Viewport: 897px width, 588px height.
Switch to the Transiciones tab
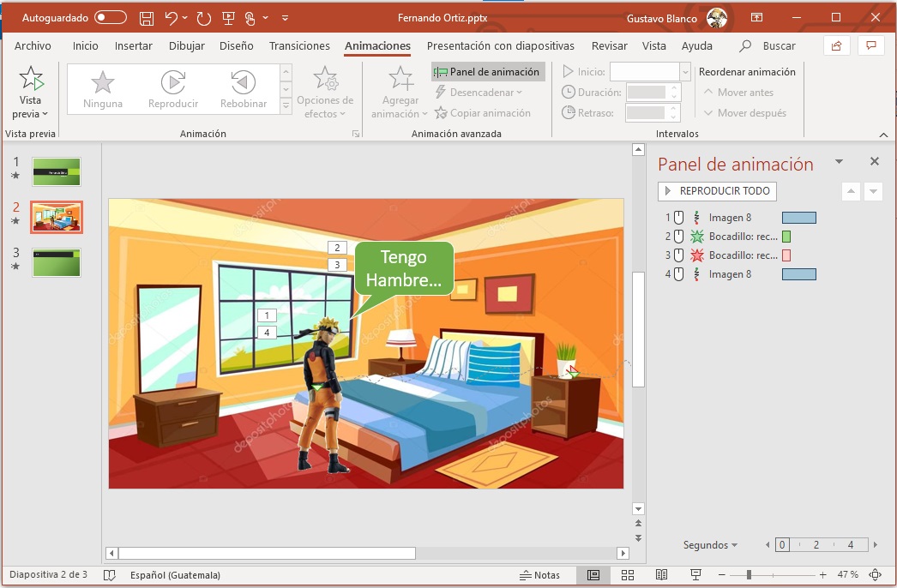(x=300, y=45)
